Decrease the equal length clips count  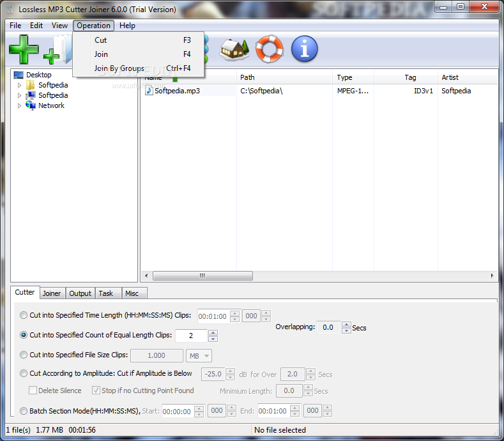(x=213, y=339)
